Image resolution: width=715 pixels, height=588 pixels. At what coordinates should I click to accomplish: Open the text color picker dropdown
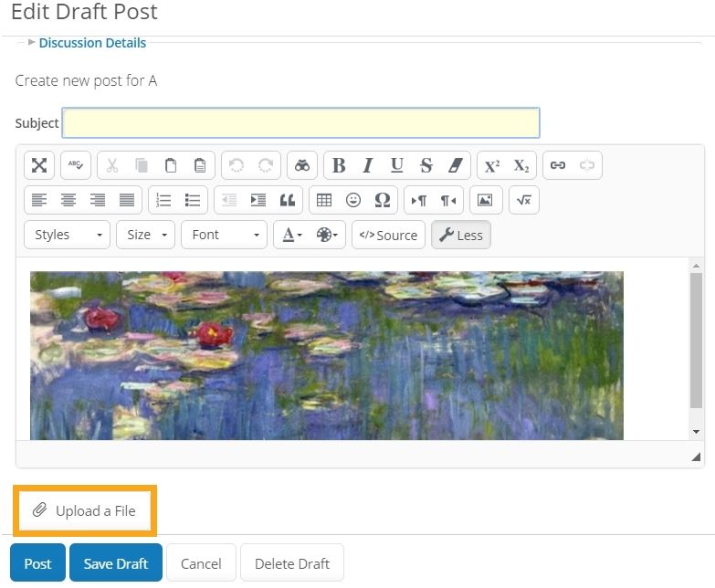click(x=292, y=235)
